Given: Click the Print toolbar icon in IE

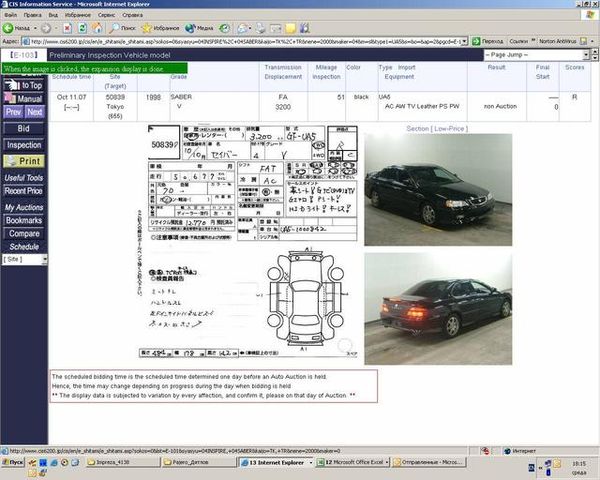Looking at the screenshot, I should [x=261, y=28].
